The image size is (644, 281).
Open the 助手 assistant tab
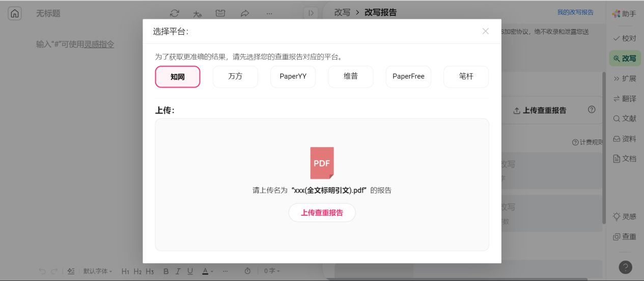[625, 14]
